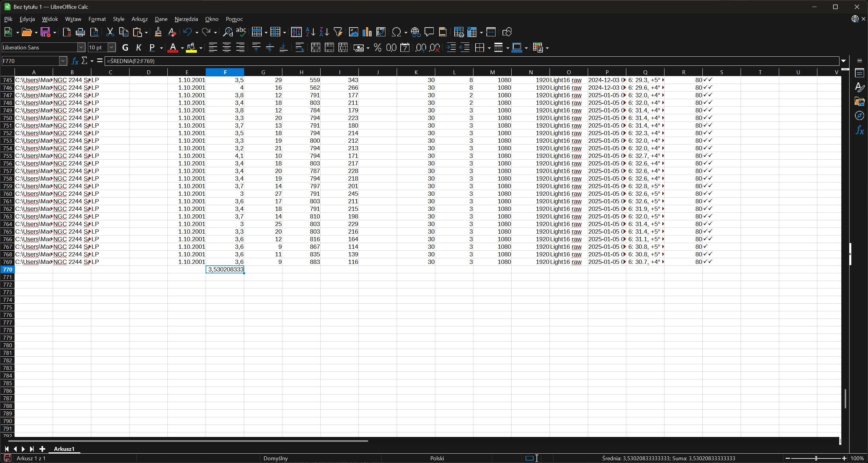Click Format as Percent icon

377,48
